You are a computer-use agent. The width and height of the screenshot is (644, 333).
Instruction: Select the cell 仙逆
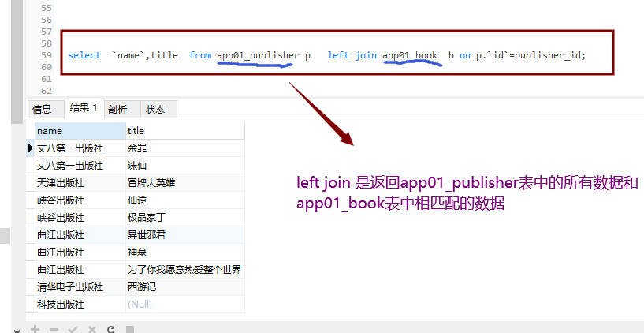tap(184, 200)
